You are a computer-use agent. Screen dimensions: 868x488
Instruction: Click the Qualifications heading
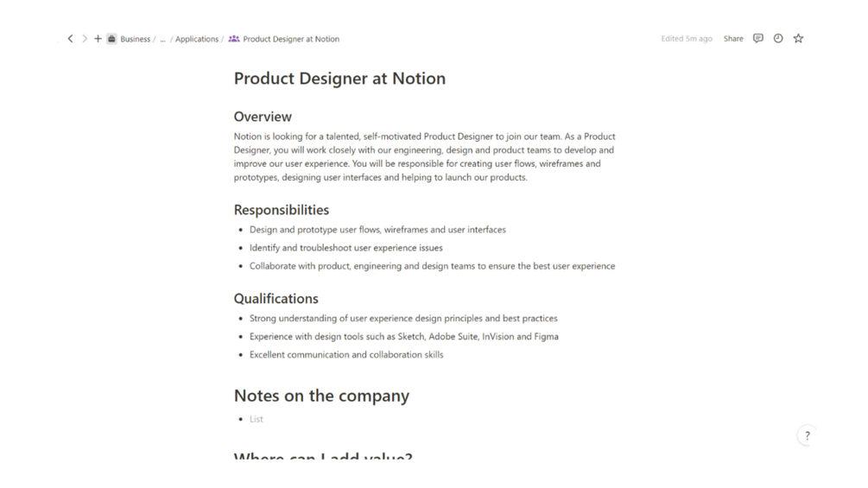pyautogui.click(x=276, y=299)
